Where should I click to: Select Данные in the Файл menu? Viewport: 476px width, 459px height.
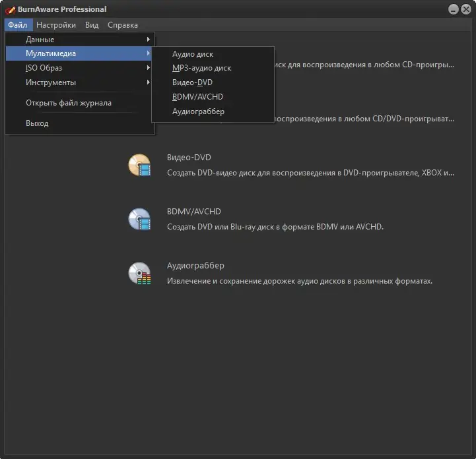(x=80, y=40)
